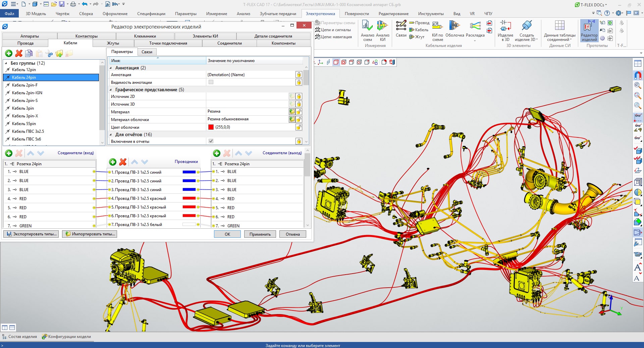644x348 pixels.
Task: Click the red Цвет оболочки color swatch
Action: pos(211,127)
